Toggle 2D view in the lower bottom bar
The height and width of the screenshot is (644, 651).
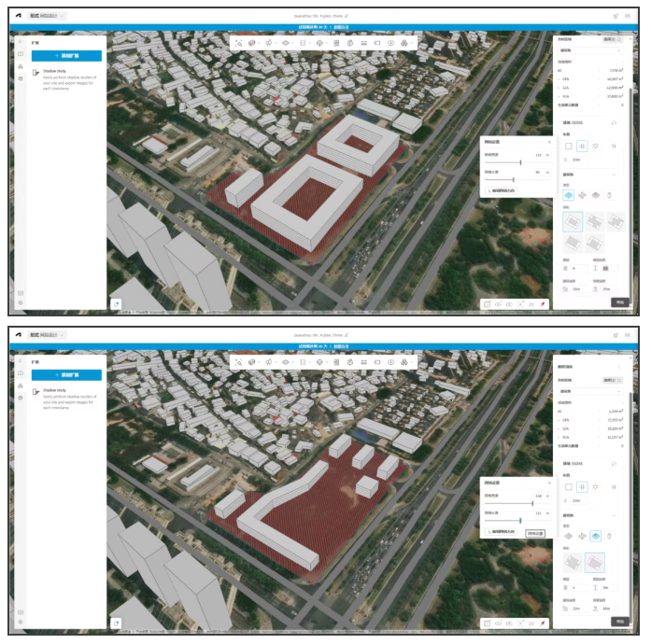coord(531,623)
